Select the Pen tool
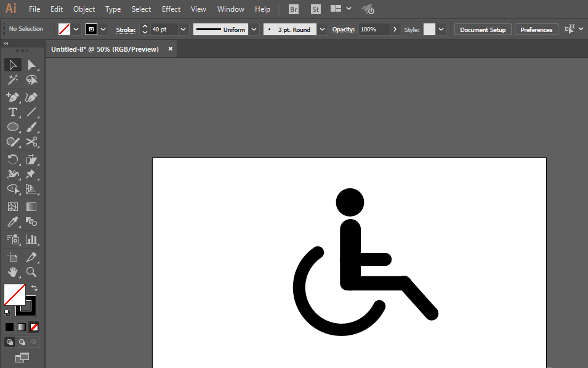Viewport: 588px width, 368px height. click(x=13, y=97)
